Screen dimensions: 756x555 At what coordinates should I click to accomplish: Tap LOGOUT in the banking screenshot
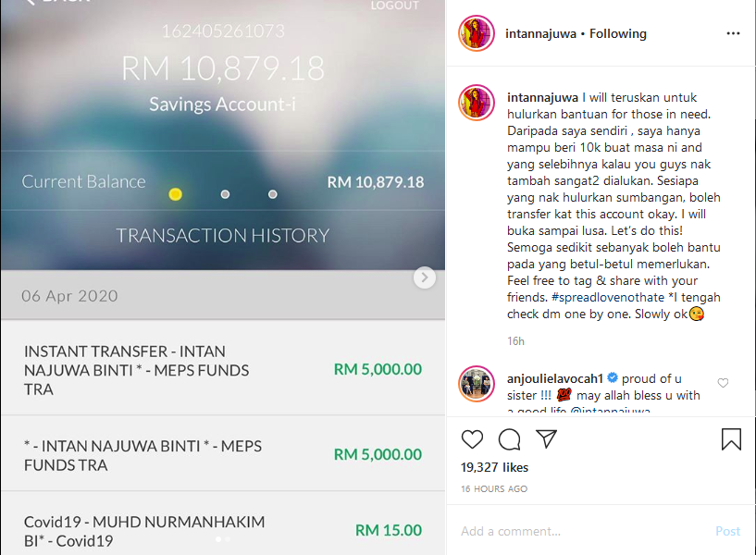pos(394,6)
